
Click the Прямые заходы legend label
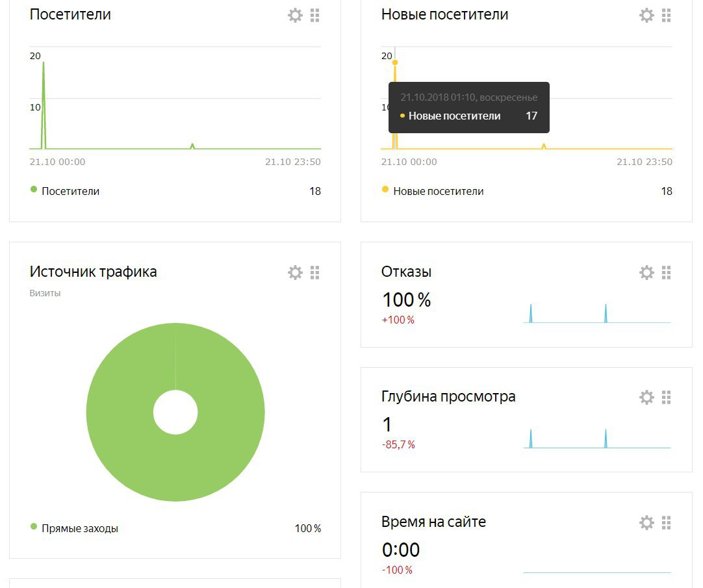click(80, 528)
